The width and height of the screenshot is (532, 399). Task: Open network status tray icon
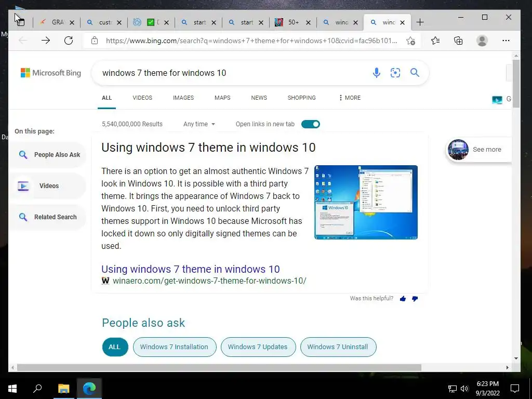click(x=453, y=389)
